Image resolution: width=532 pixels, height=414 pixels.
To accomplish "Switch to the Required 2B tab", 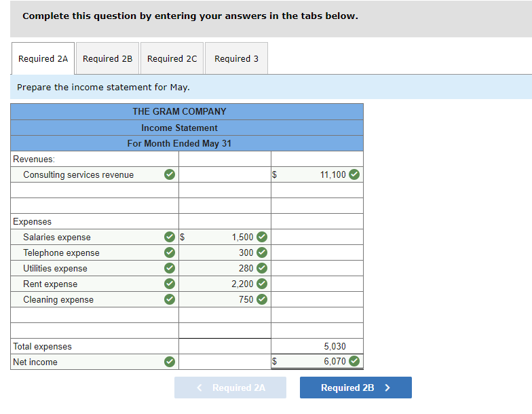I will (x=107, y=58).
